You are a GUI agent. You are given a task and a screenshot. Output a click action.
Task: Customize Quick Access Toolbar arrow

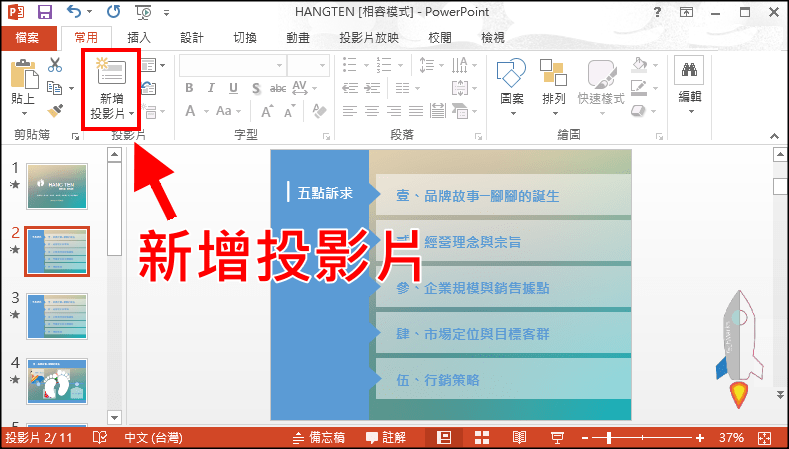pyautogui.click(x=167, y=13)
